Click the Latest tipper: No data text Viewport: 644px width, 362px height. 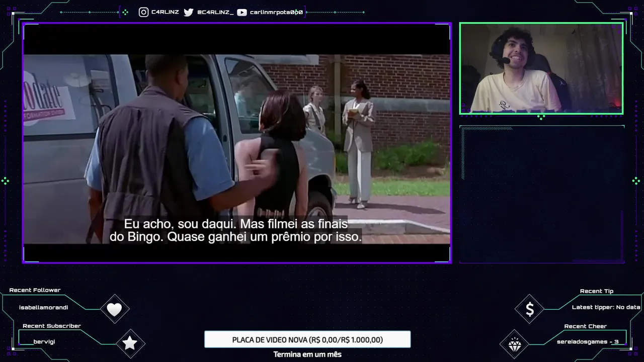[x=606, y=307]
